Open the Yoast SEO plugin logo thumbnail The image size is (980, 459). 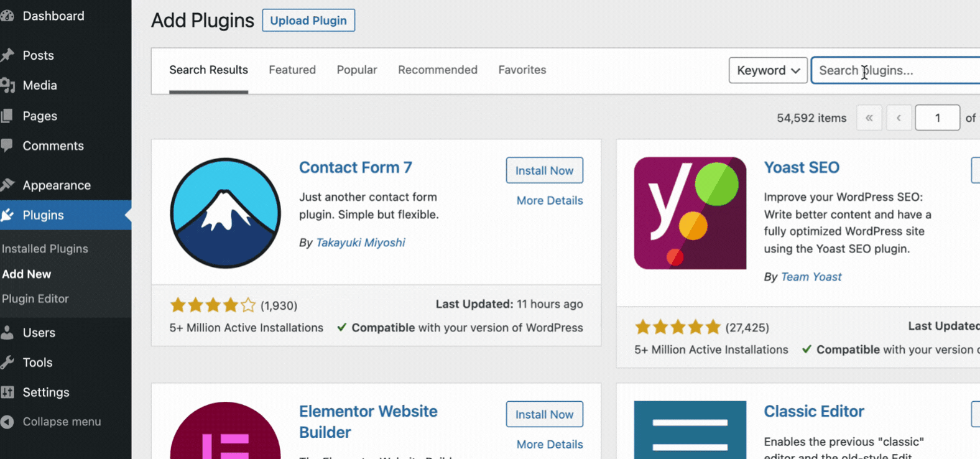click(690, 213)
